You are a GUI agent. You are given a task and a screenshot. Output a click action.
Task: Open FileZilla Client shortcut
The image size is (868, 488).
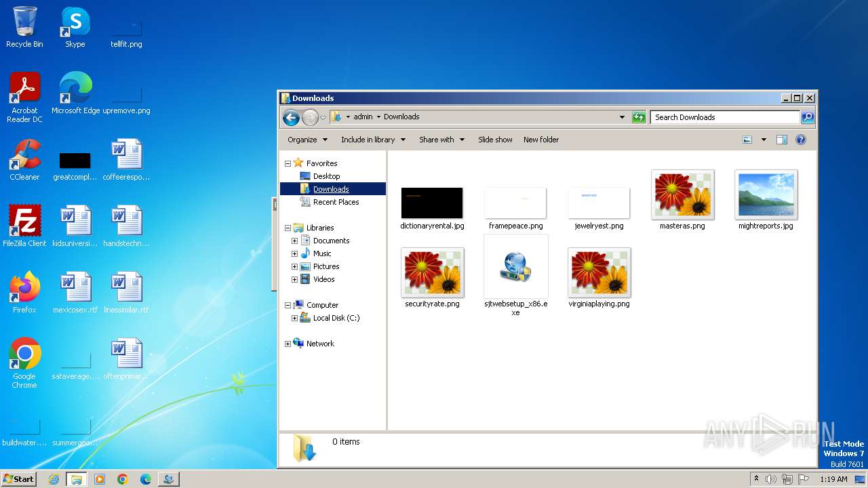click(24, 226)
